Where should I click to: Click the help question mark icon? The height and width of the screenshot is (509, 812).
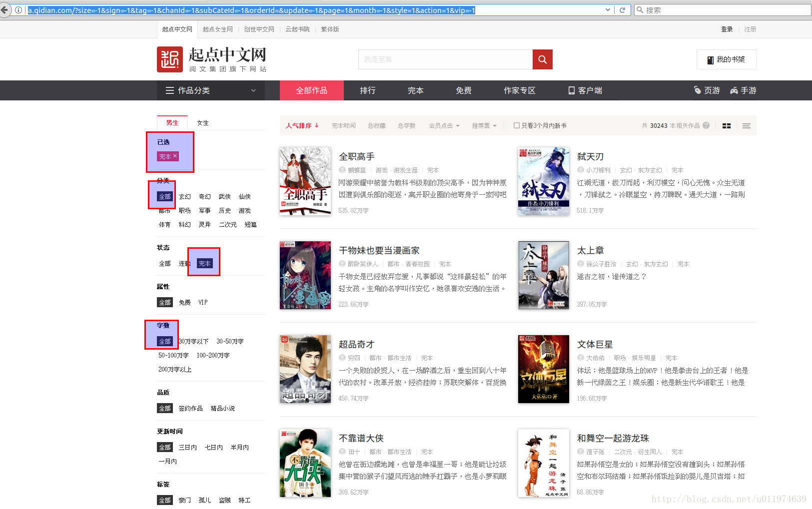pos(706,125)
